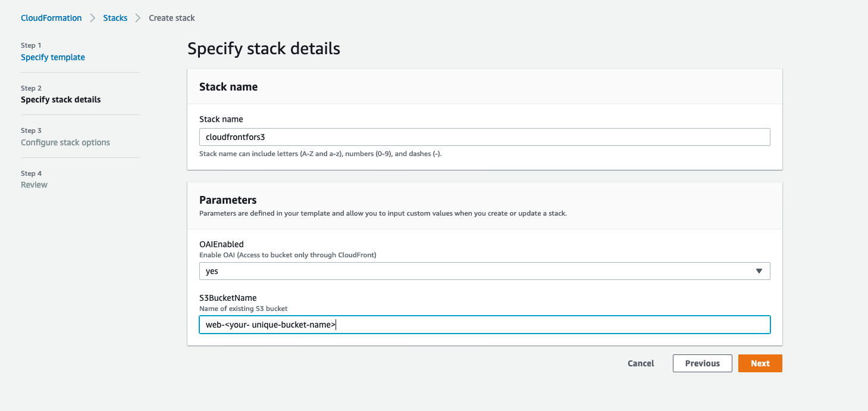This screenshot has width=868, height=411.
Task: Focus the S3BucketName input field
Action: point(484,325)
